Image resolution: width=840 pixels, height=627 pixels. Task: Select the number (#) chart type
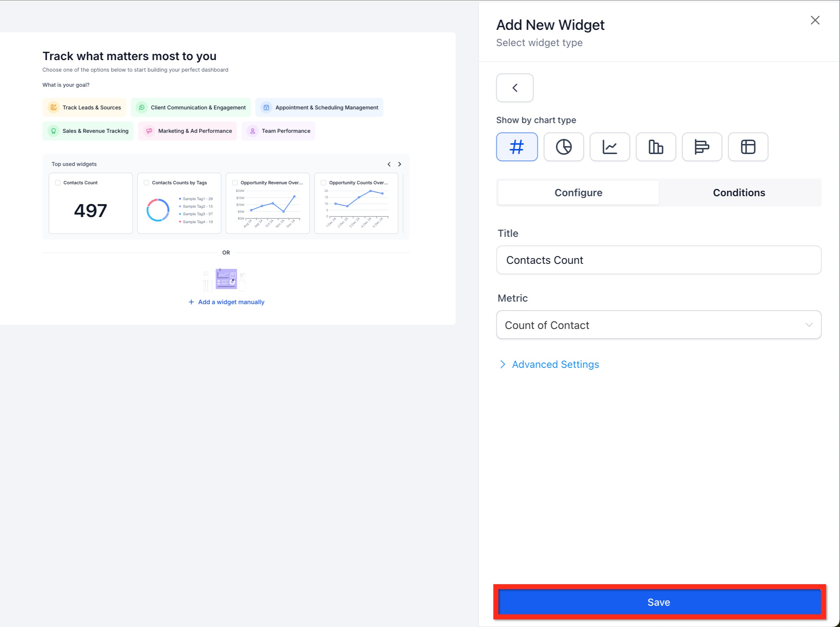pos(517,147)
